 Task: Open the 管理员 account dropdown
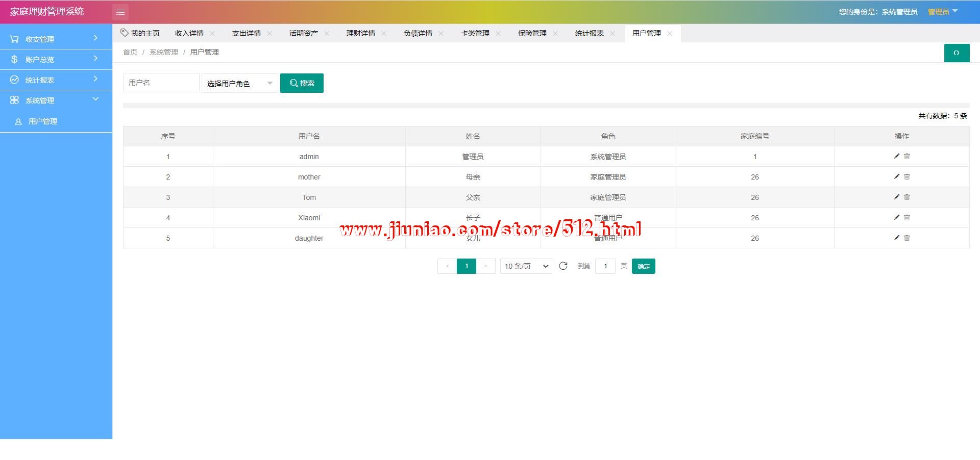pos(942,12)
